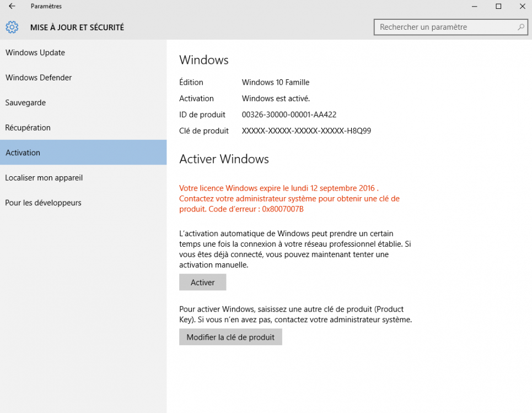Image resolution: width=532 pixels, height=413 pixels.
Task: Click the back arrow to return to Settings
Action: pos(12,6)
